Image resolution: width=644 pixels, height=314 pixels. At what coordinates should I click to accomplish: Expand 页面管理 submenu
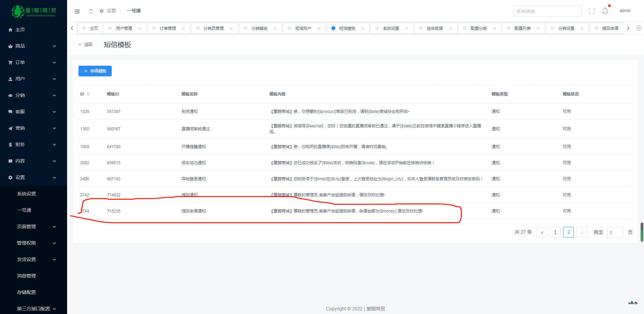coord(36,227)
